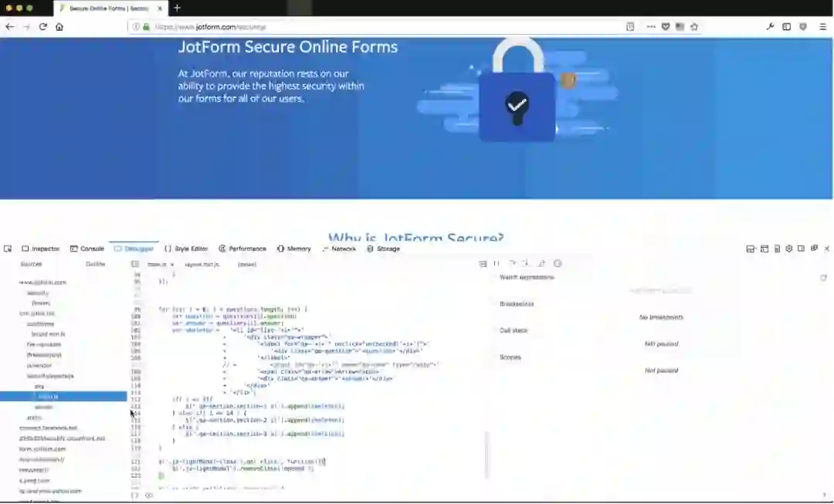Collapse the Call stack section

coord(514,330)
